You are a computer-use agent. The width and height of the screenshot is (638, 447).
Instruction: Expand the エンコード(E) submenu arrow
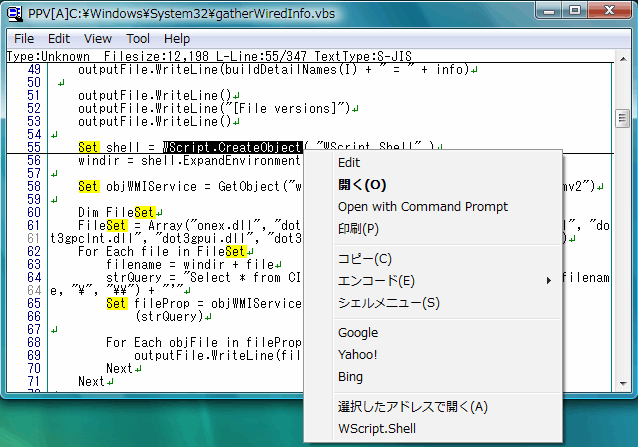(548, 281)
